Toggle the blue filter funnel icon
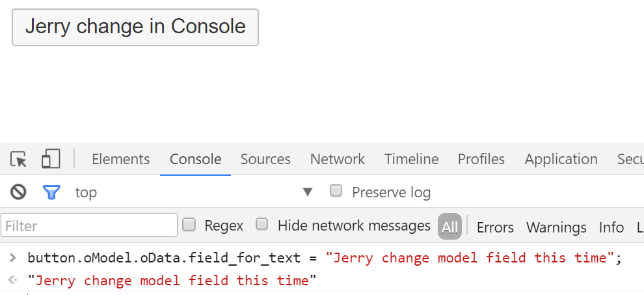 point(51,192)
